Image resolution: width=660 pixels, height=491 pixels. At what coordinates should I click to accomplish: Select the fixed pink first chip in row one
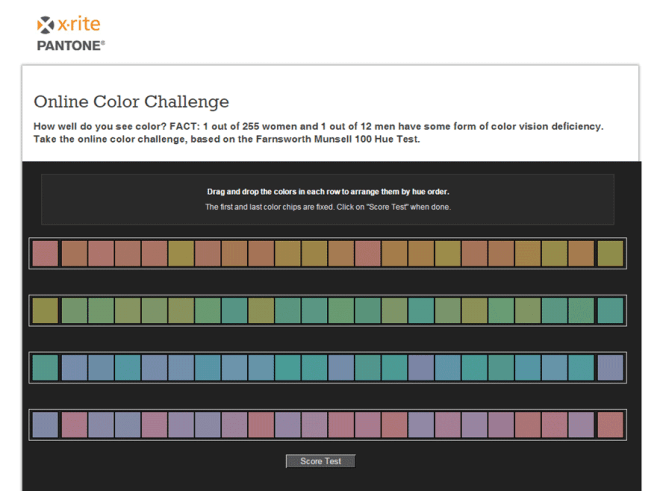coord(45,254)
